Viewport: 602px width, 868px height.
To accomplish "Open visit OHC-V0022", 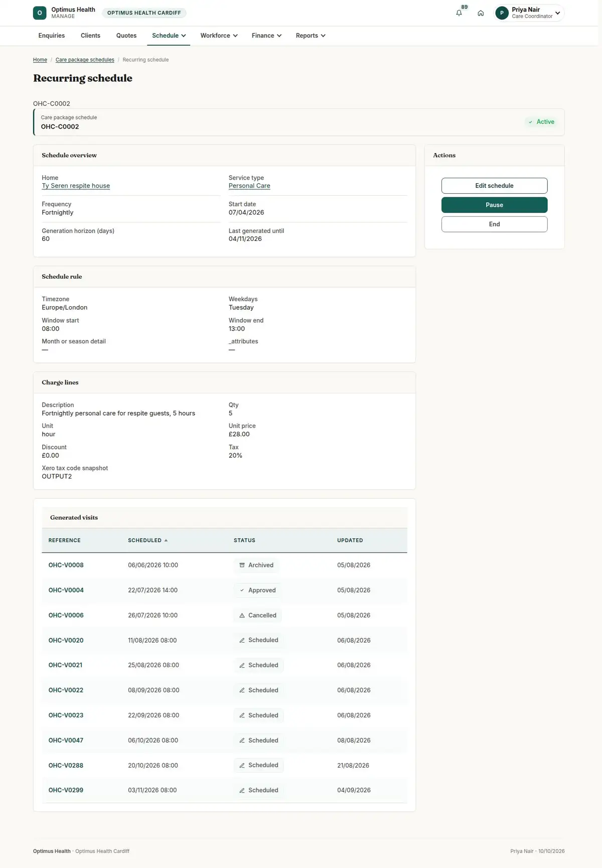I will pyautogui.click(x=66, y=690).
